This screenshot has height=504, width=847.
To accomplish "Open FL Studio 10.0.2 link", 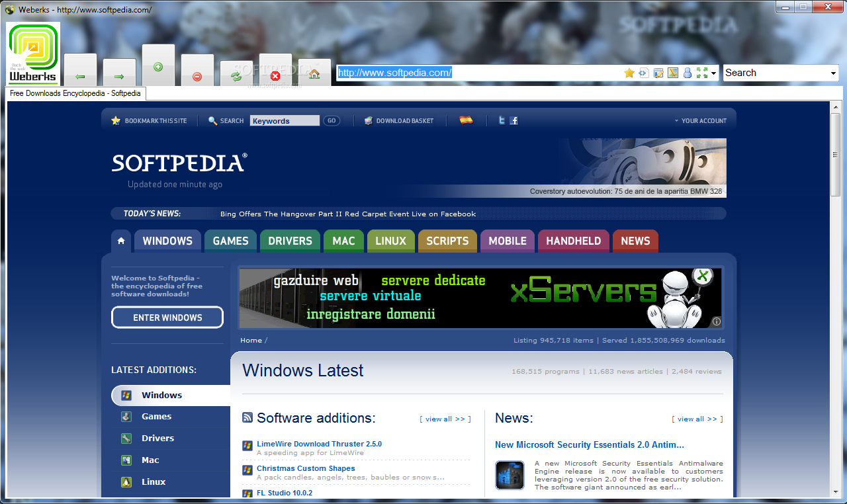I will click(285, 493).
